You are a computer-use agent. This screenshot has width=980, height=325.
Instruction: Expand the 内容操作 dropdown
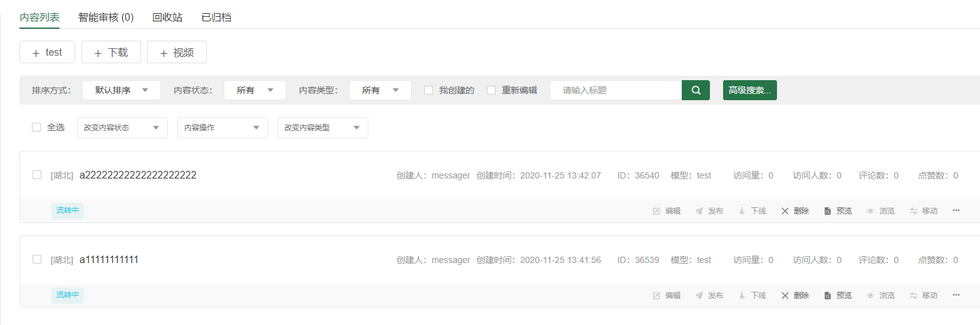click(222, 128)
